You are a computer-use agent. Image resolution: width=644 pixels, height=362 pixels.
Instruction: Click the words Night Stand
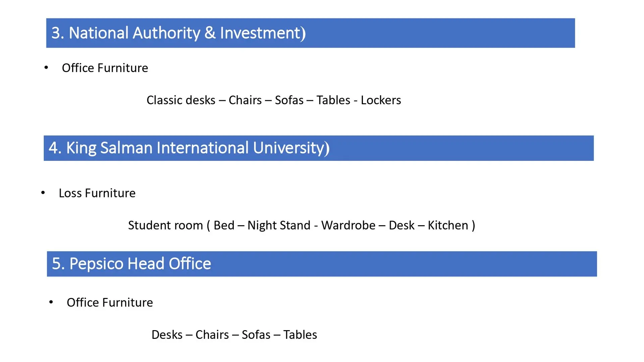(279, 226)
